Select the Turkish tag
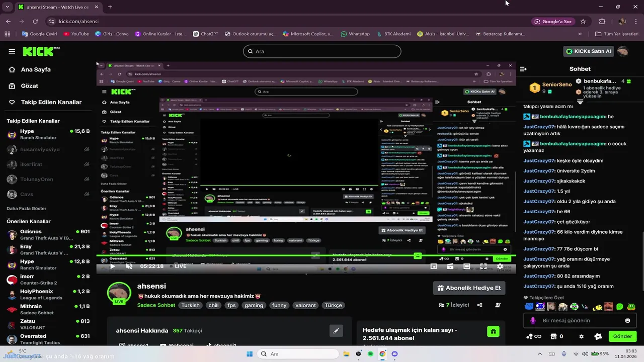 pos(191,305)
